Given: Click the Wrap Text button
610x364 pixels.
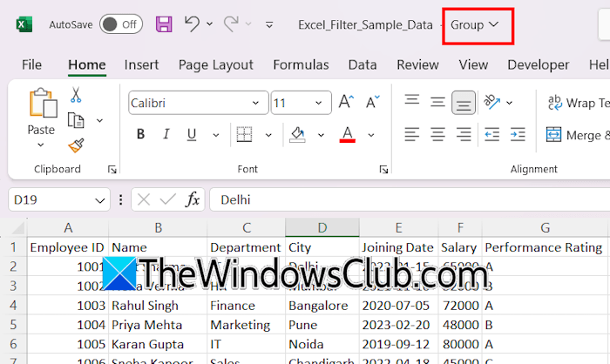Looking at the screenshot, I should [578, 103].
